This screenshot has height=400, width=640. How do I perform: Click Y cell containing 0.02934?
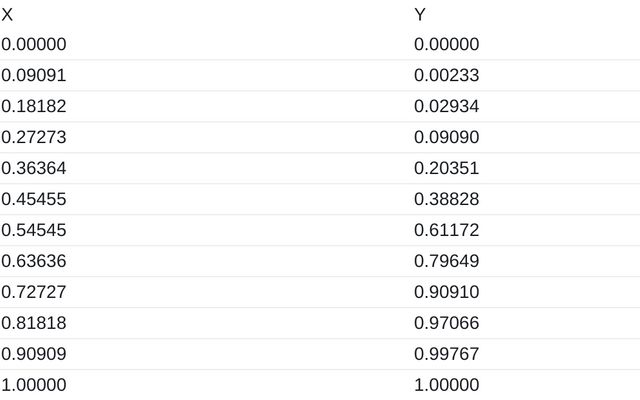click(447, 107)
